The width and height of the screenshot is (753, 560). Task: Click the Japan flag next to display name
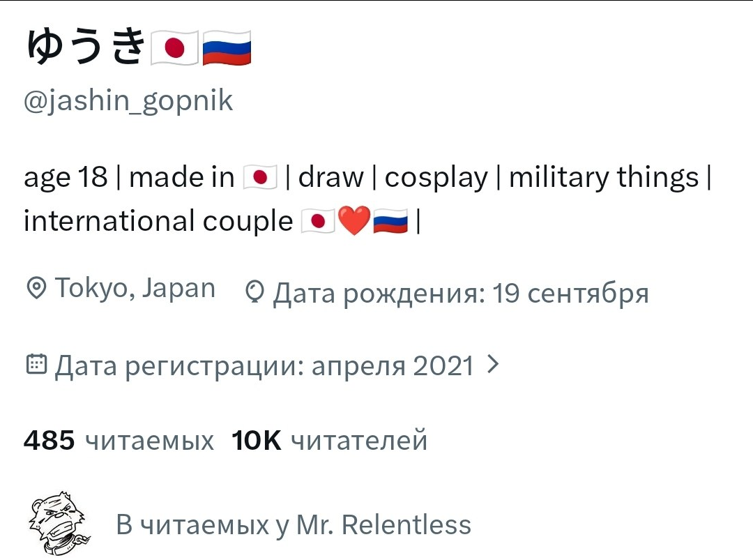[x=174, y=47]
